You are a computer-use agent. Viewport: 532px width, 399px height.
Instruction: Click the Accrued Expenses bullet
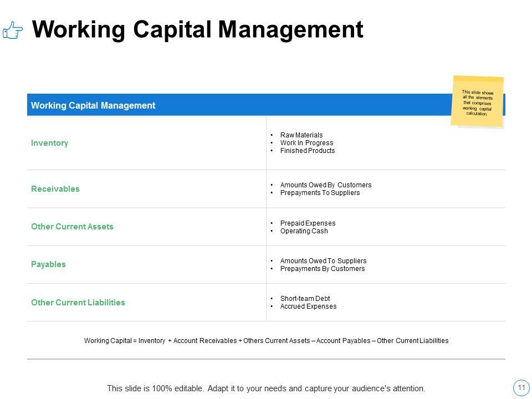(309, 306)
